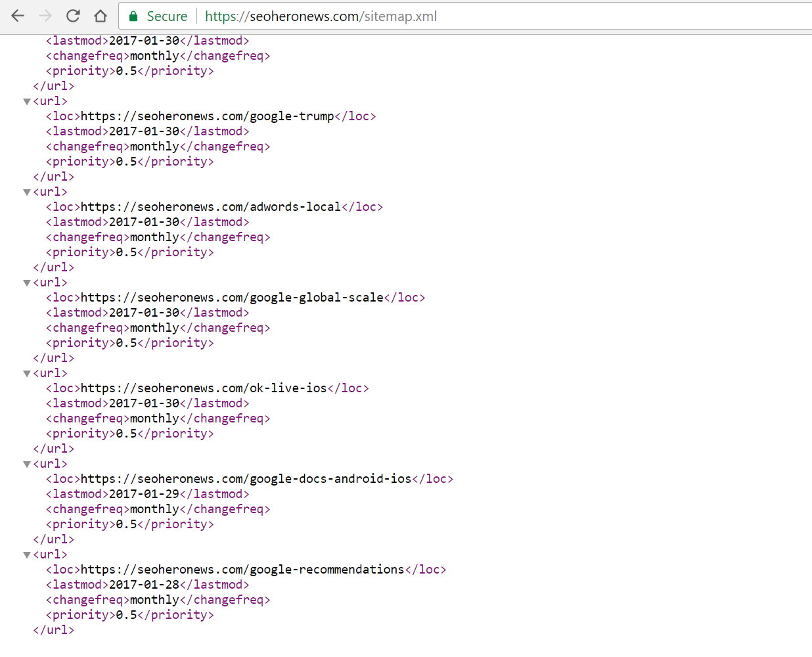Select the google-global-scale loc URL text
The image size is (812, 657).
(x=232, y=298)
